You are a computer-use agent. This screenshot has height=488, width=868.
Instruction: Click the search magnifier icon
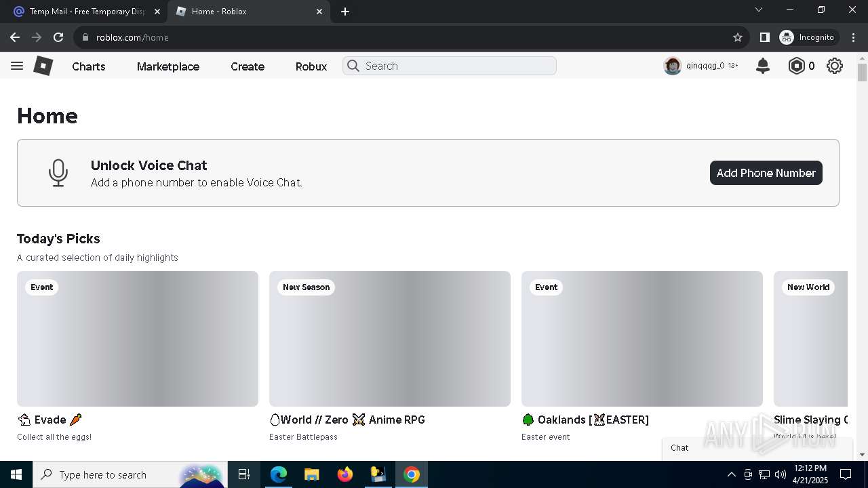(353, 66)
